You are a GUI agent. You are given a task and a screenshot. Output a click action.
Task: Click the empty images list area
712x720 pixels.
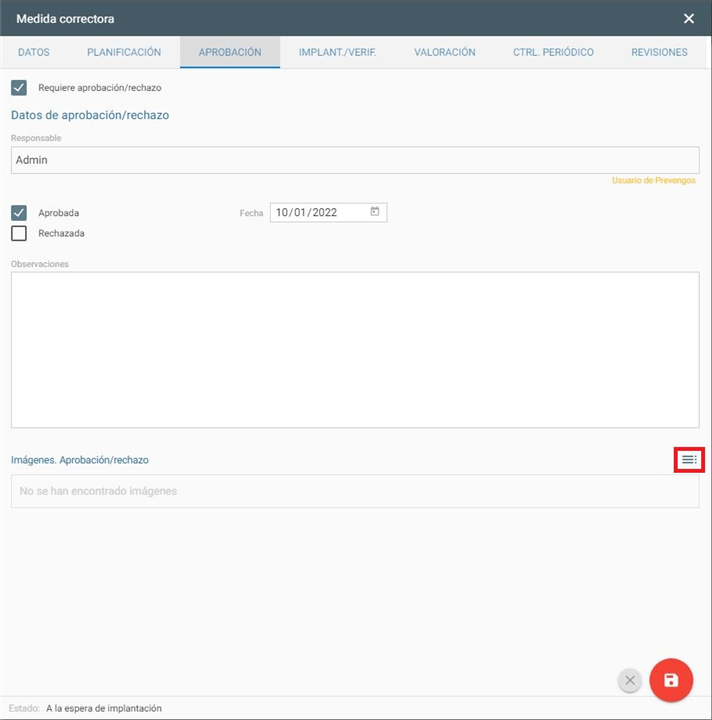(x=354, y=491)
